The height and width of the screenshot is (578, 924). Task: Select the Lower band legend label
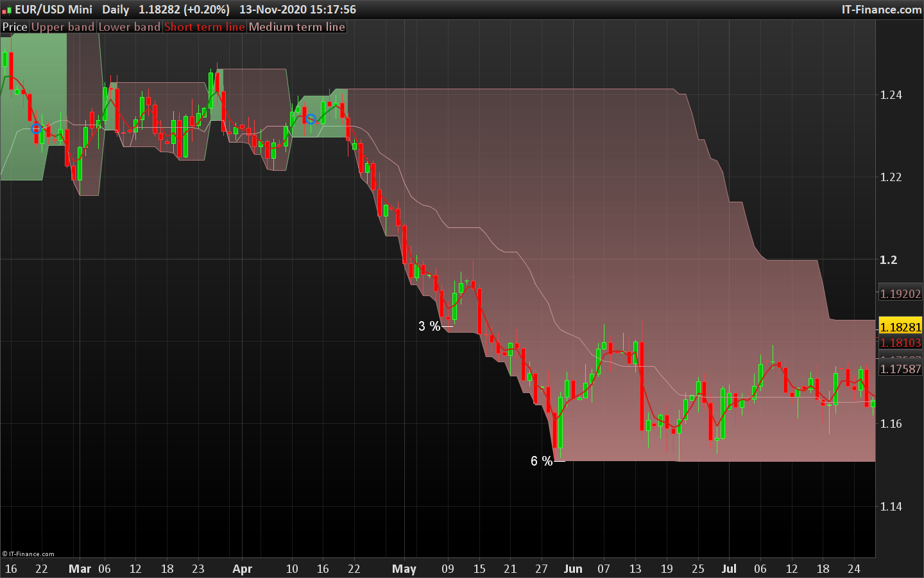coord(129,27)
